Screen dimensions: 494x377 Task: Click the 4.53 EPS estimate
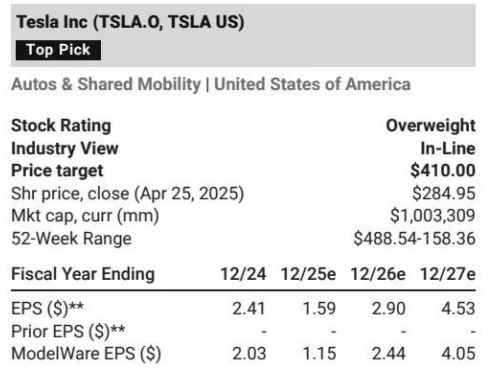(x=458, y=308)
